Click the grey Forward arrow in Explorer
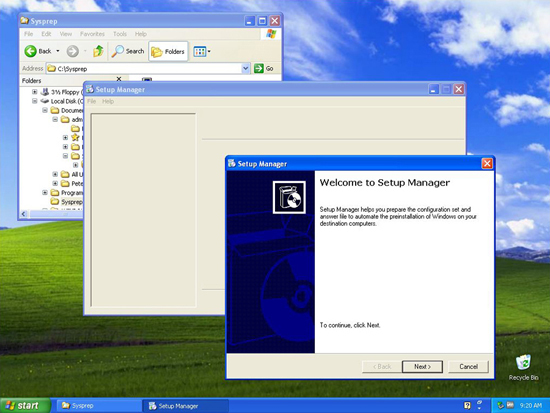This screenshot has height=413, width=550. click(73, 51)
